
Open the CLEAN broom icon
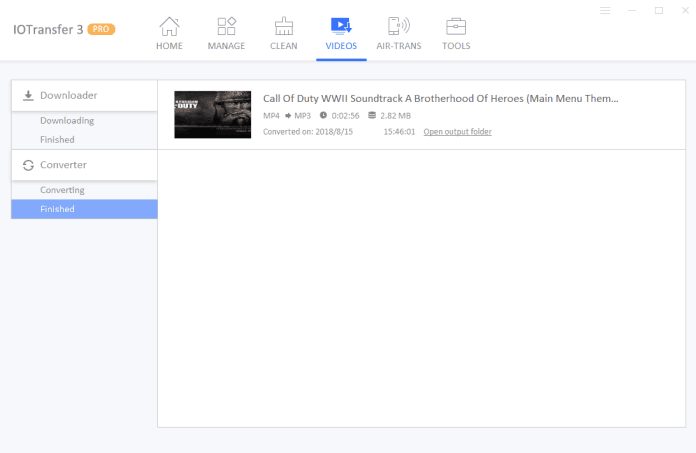[x=284, y=26]
